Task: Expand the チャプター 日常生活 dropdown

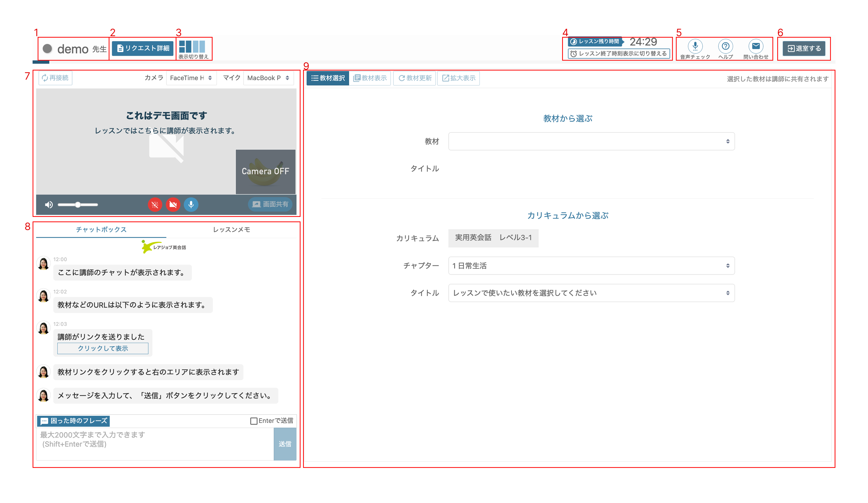Action: pyautogui.click(x=591, y=266)
